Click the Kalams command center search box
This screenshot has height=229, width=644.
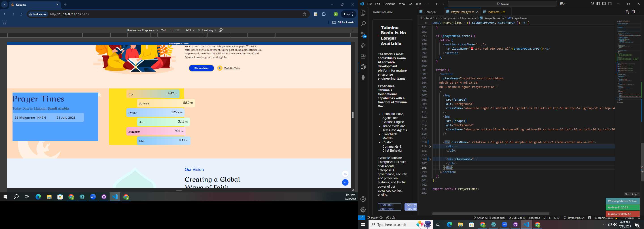pos(502,4)
